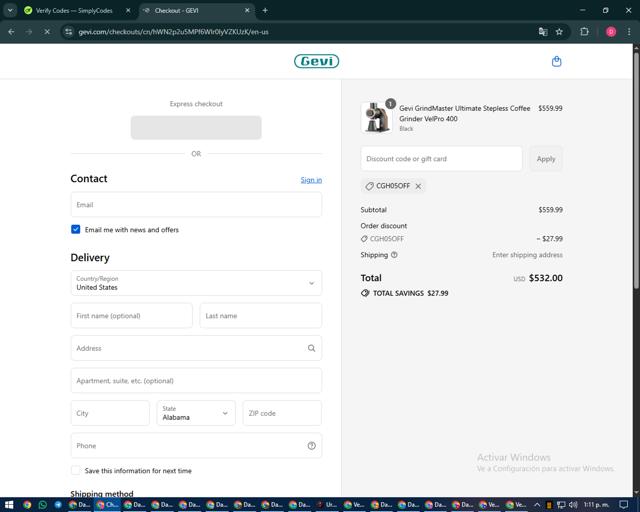Image resolution: width=640 pixels, height=512 pixels.
Task: Click the Gevi GrindMaster product name
Action: pos(464,114)
